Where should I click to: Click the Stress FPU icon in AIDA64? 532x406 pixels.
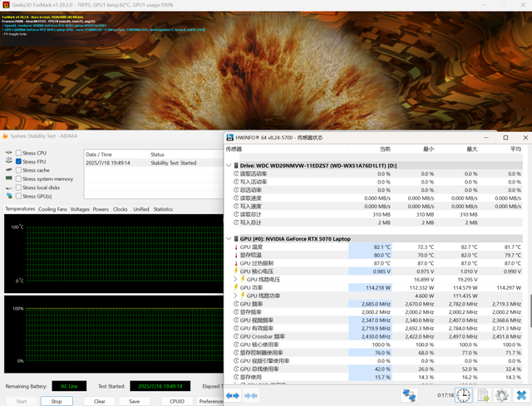point(9,160)
